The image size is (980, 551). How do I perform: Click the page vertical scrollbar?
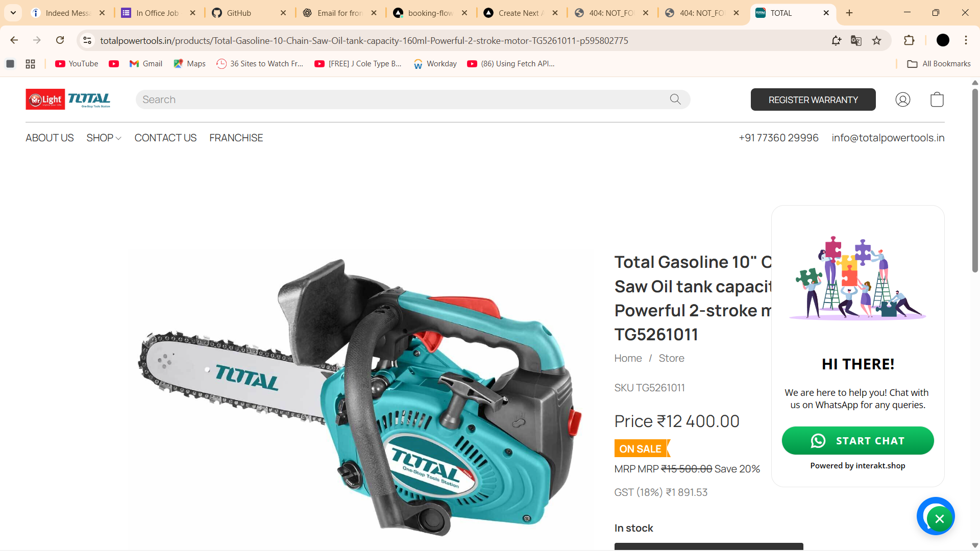click(975, 180)
